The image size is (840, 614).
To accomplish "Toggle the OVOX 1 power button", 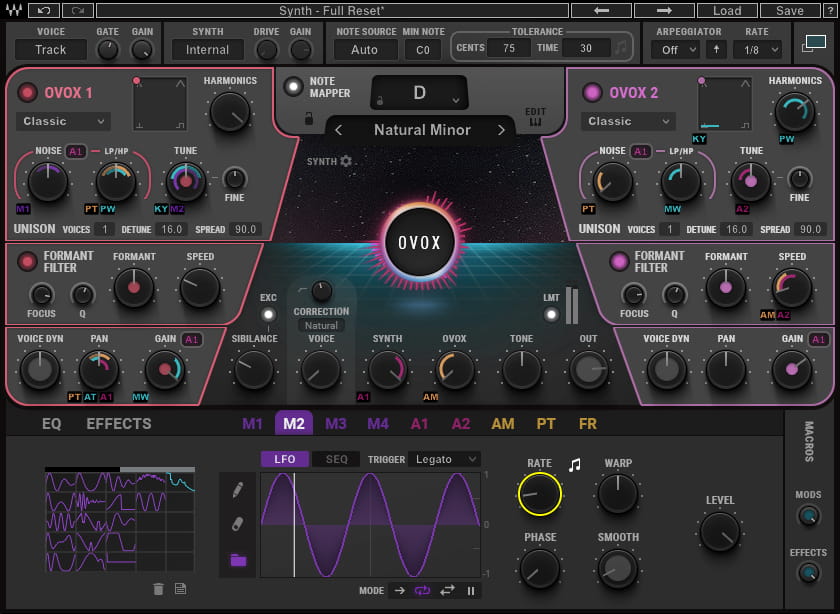I will click(27, 92).
